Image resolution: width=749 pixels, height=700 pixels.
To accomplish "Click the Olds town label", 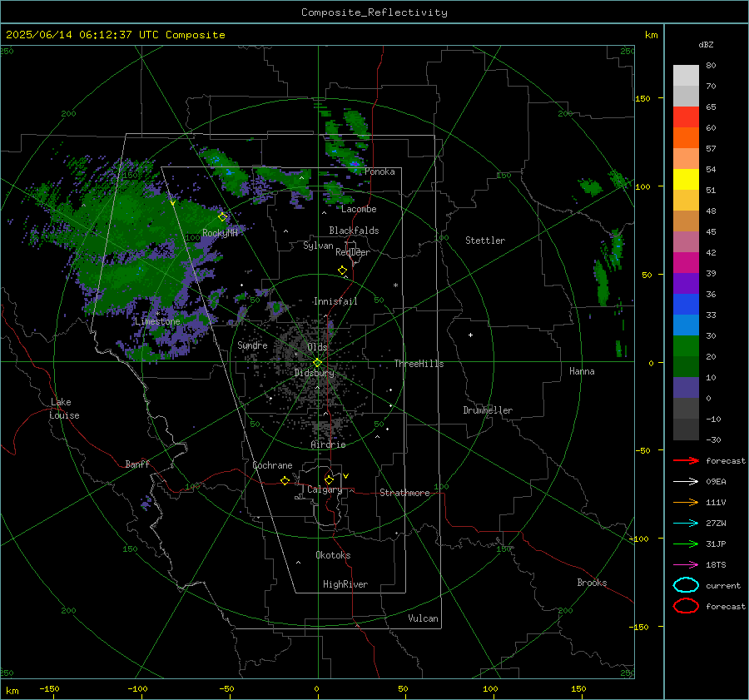I will pos(317,347).
